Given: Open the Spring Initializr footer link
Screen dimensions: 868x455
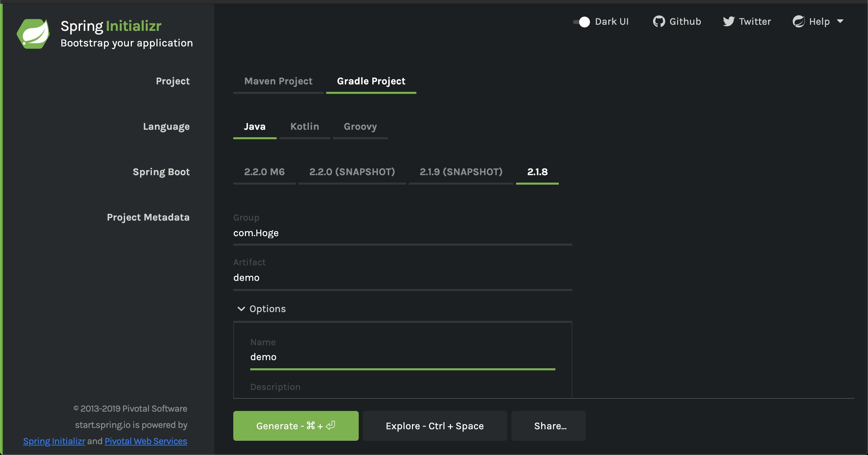Looking at the screenshot, I should click(x=54, y=441).
